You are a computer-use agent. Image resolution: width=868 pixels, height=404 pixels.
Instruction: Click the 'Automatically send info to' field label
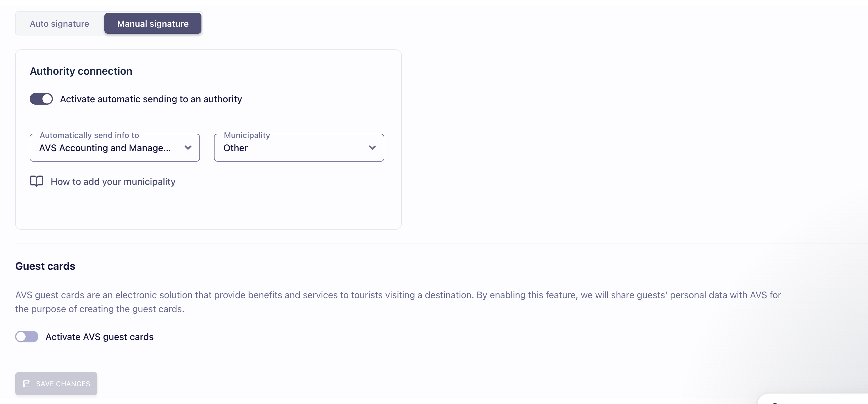[89, 135]
